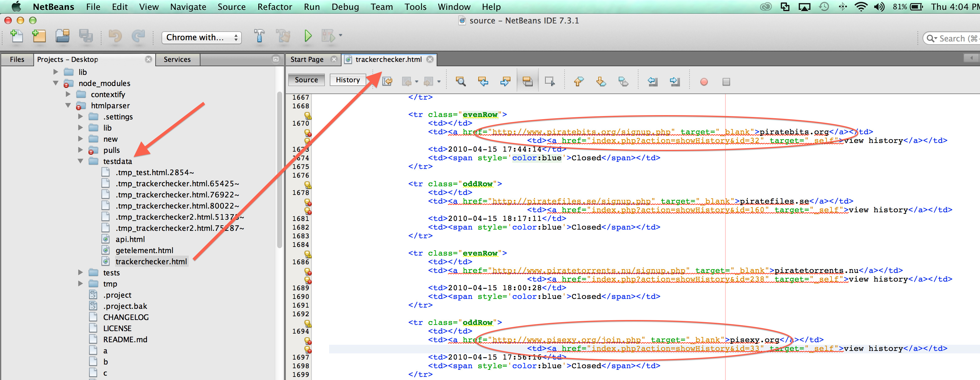The width and height of the screenshot is (980, 380).
Task: Open the Team menu
Action: pos(381,7)
